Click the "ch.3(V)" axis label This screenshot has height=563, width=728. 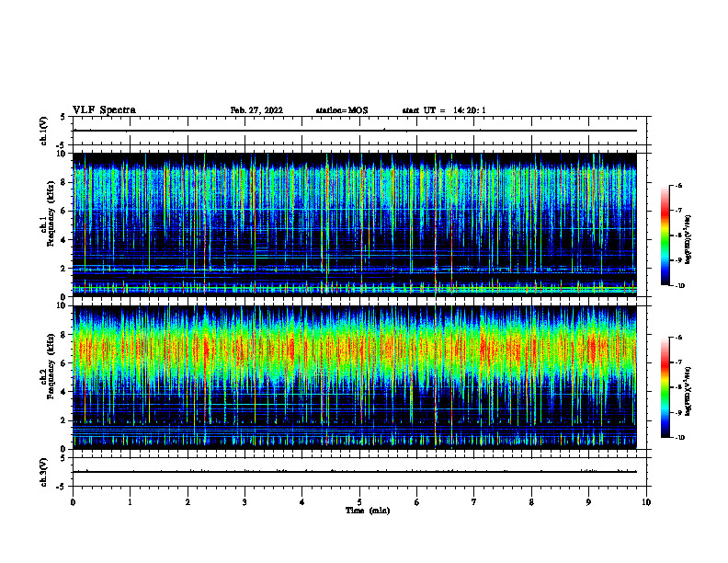(x=43, y=472)
